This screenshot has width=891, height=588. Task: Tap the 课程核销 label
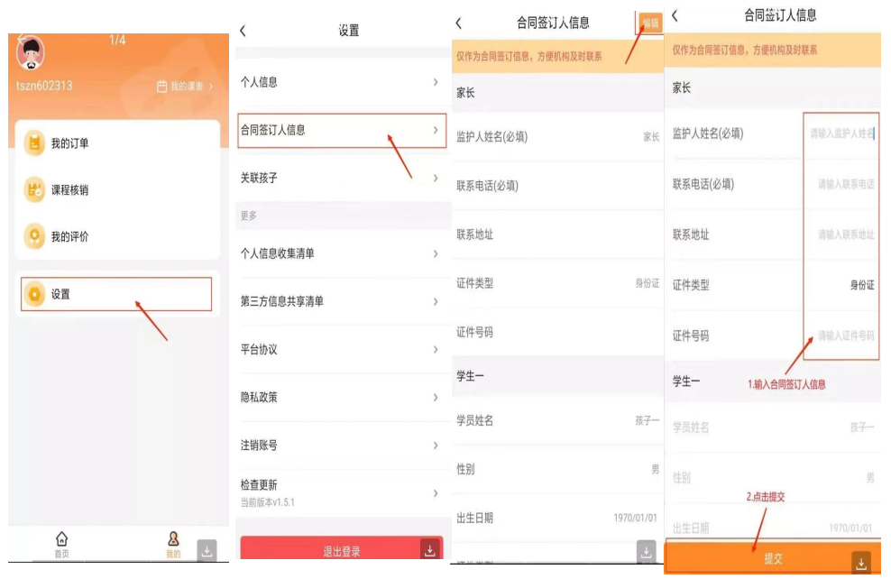pos(70,189)
